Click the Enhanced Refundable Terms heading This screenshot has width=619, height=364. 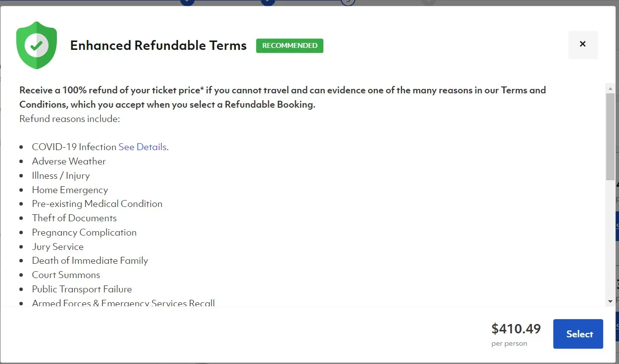158,45
